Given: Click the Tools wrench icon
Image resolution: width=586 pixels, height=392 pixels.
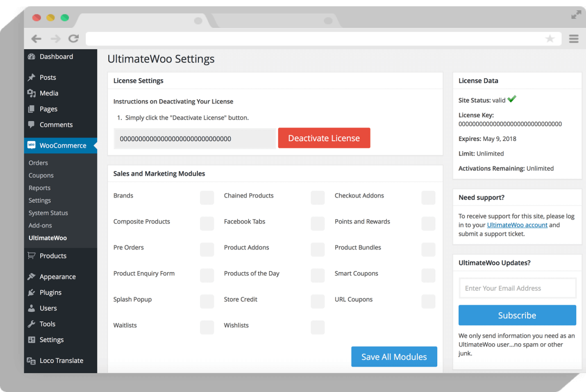Looking at the screenshot, I should (32, 324).
